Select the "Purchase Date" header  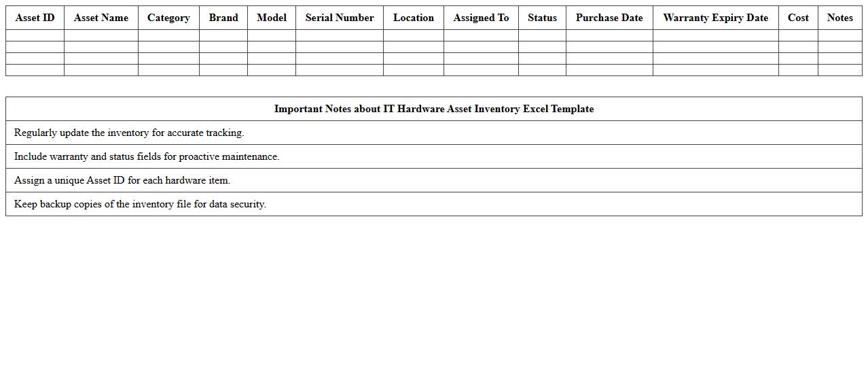(609, 18)
